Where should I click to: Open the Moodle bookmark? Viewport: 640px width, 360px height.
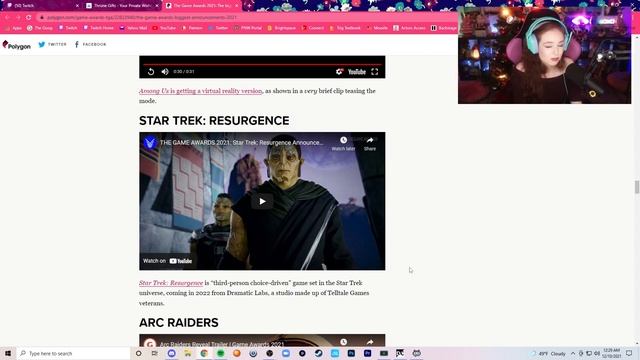pyautogui.click(x=377, y=28)
